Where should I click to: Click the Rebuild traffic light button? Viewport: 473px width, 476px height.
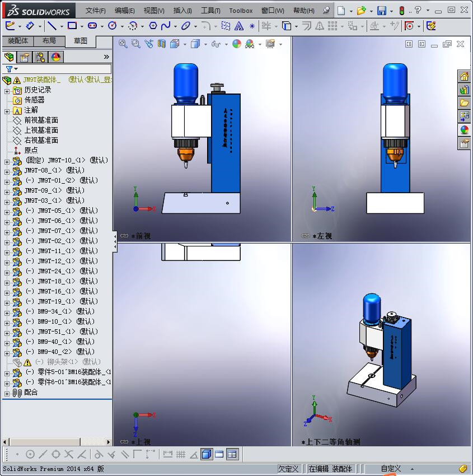pyautogui.click(x=402, y=11)
